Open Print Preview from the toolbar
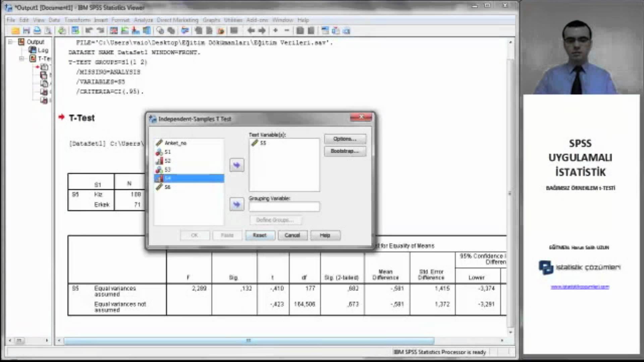This screenshot has height=362, width=644. (48, 31)
